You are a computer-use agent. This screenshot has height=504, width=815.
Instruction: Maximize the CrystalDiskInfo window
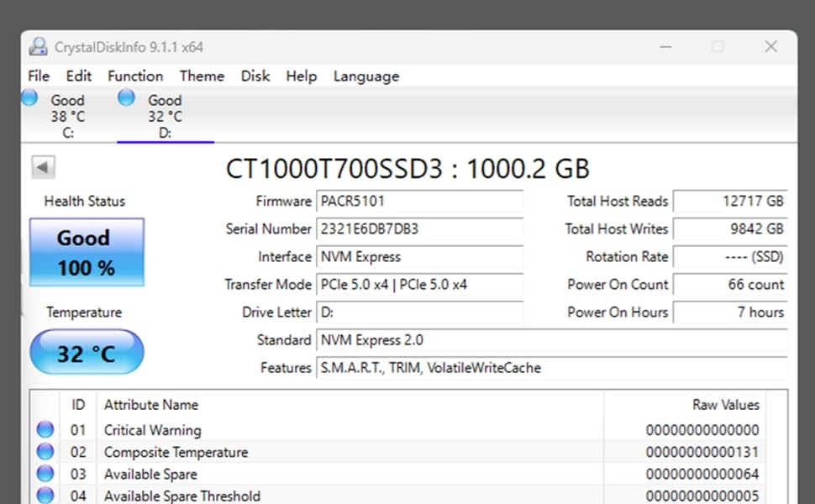tap(718, 47)
